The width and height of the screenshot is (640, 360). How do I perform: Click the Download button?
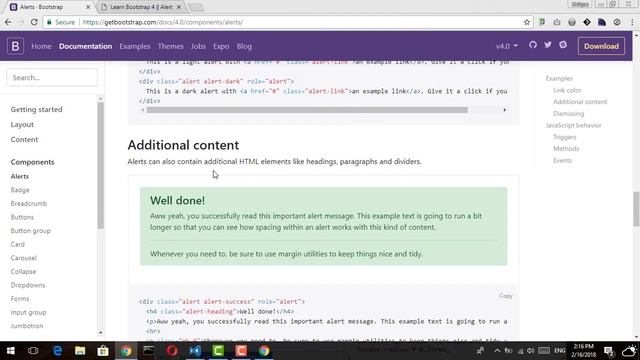click(601, 46)
